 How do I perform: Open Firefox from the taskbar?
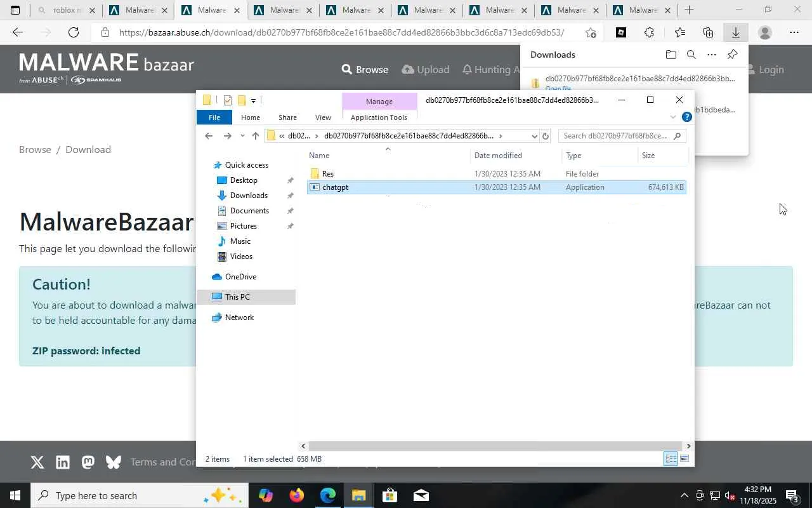tap(296, 495)
